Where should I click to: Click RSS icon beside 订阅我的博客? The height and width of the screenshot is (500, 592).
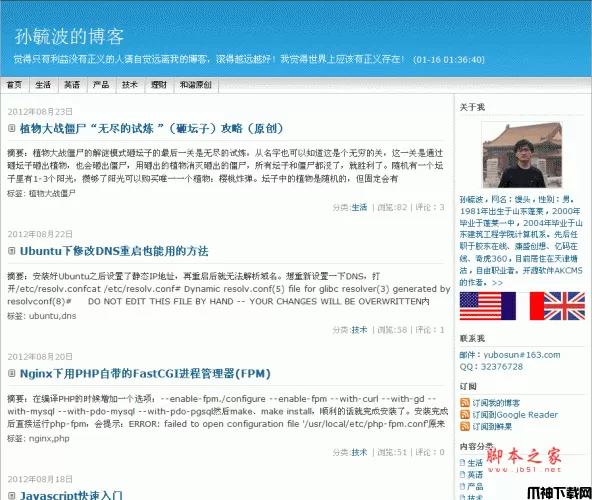465,403
